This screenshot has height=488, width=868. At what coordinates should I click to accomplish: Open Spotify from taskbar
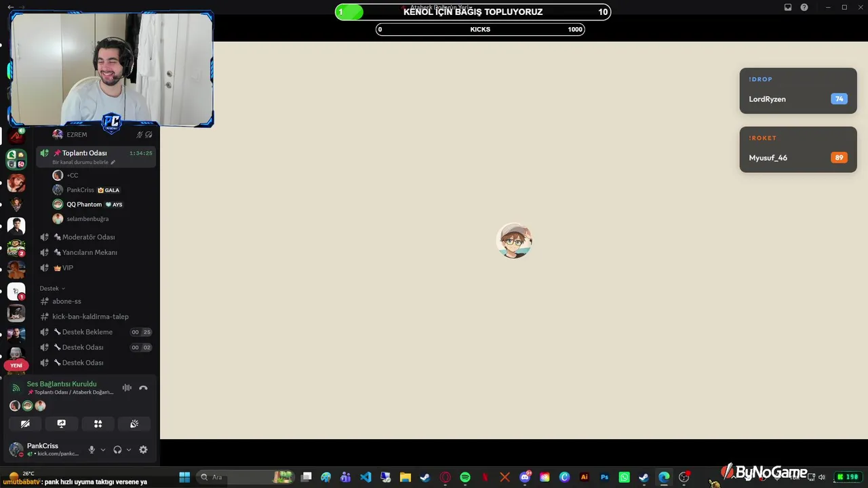[x=465, y=477]
